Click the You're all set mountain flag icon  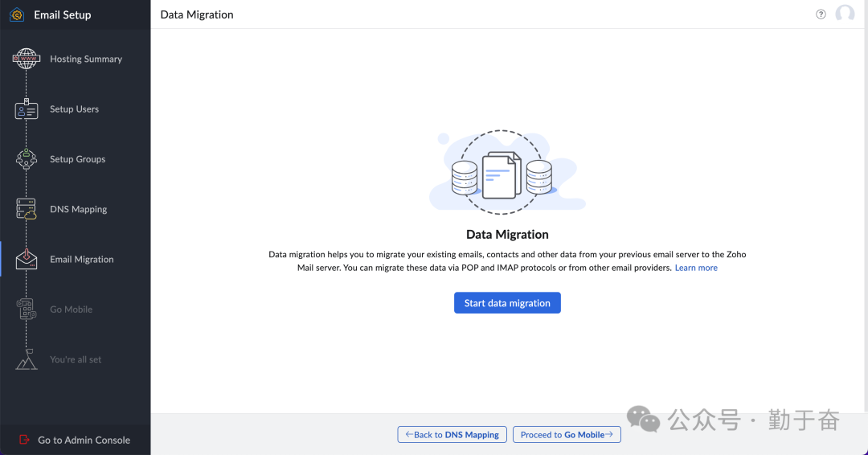tap(27, 359)
